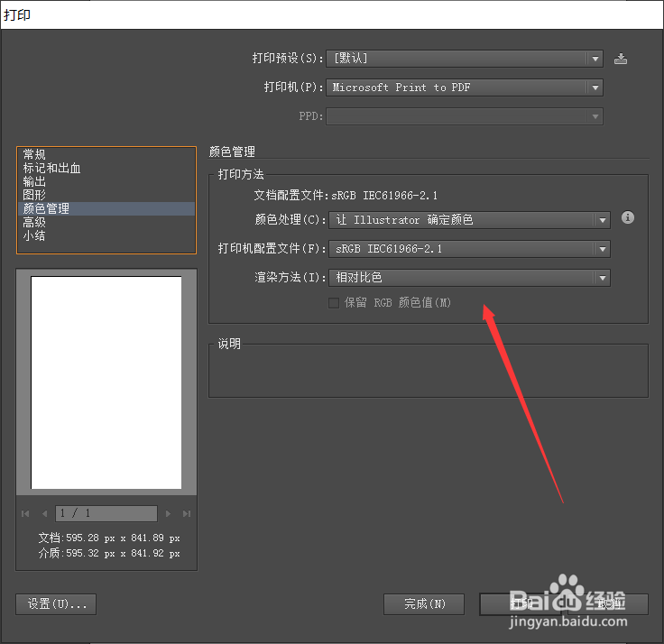Click the 设置(U)... button
Viewport: 664px width, 644px height.
tap(56, 604)
